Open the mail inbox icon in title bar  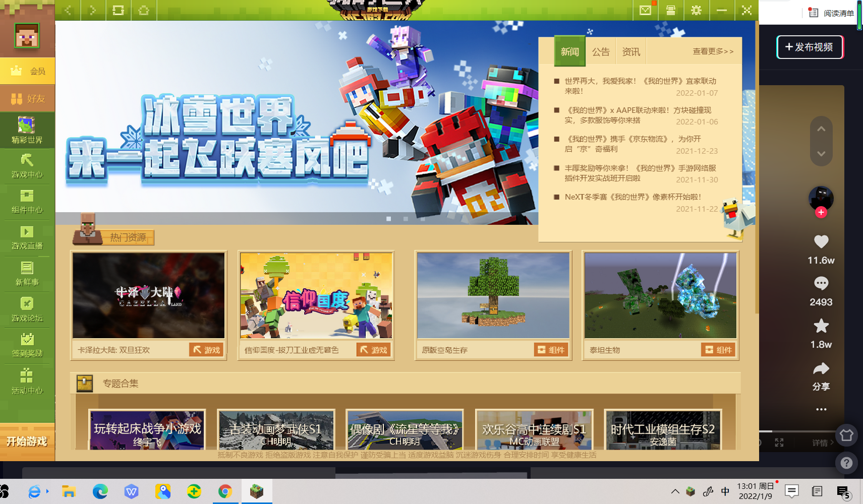coord(646,10)
